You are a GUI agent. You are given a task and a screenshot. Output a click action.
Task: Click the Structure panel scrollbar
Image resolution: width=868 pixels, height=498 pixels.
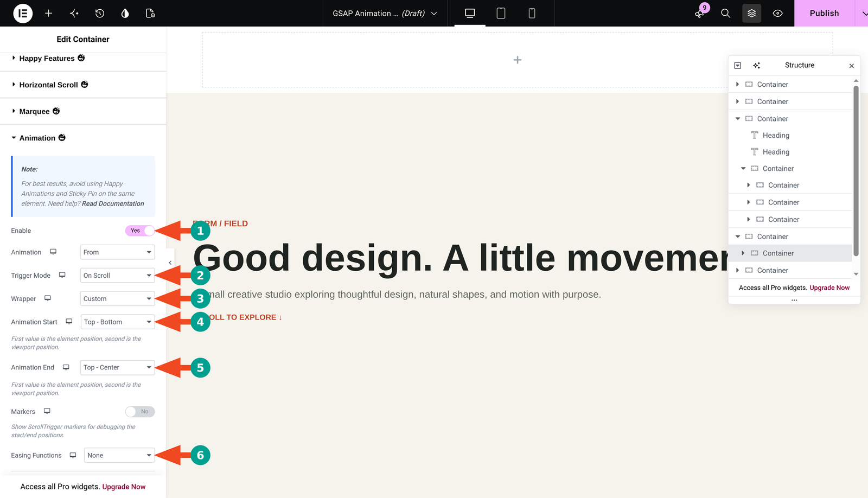856,171
